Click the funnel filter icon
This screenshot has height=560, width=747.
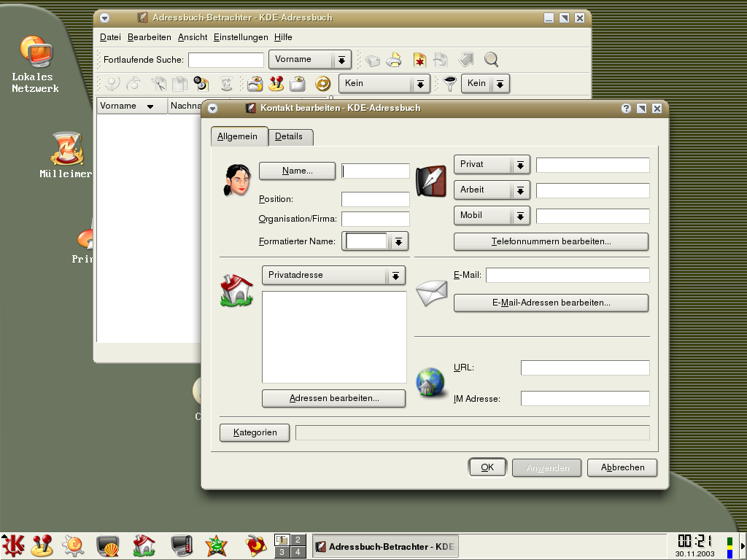449,84
